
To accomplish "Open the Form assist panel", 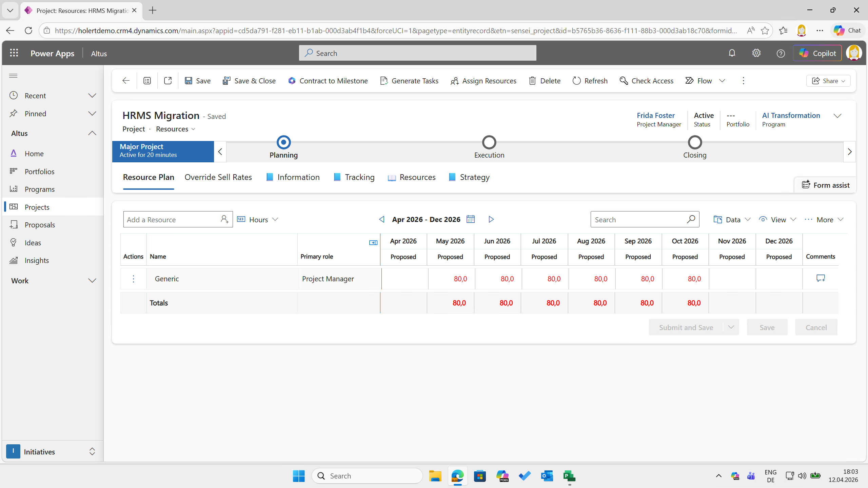I will pos(825,185).
